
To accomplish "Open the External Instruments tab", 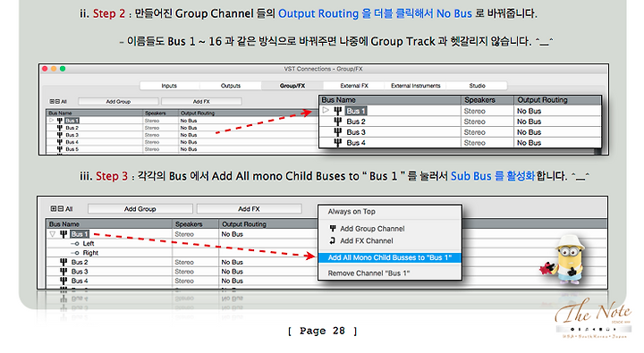I will [x=416, y=86].
